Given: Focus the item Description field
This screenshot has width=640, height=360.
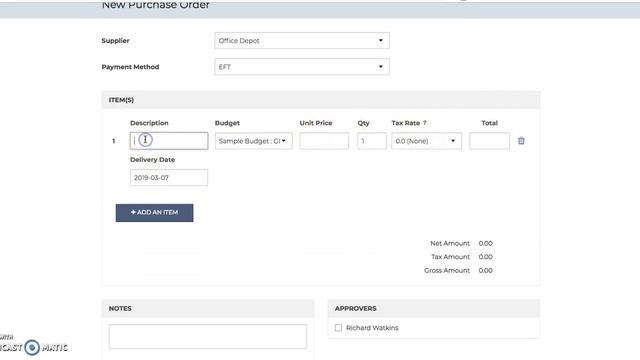Looking at the screenshot, I should tap(169, 141).
